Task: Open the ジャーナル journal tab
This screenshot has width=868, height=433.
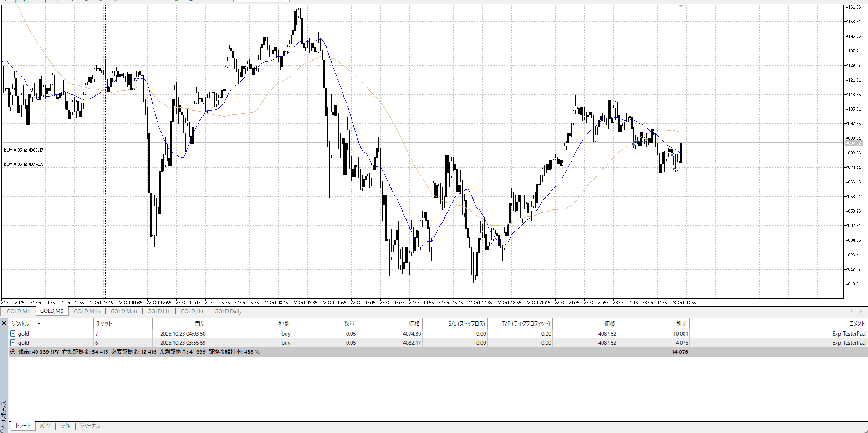Action: point(90,426)
